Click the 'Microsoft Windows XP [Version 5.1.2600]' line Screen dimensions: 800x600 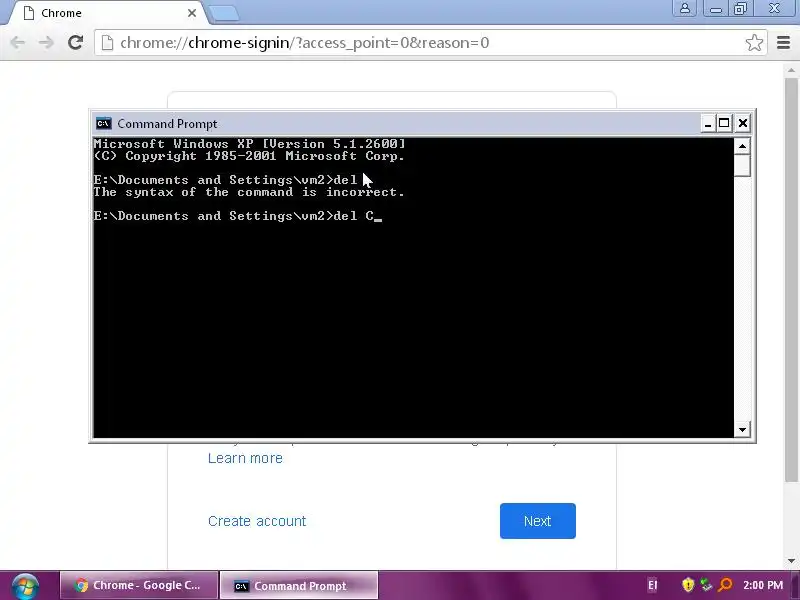[249, 144]
